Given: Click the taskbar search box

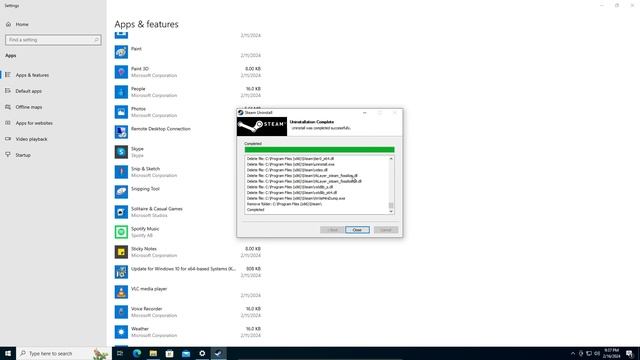Looking at the screenshot, I should coord(63,353).
